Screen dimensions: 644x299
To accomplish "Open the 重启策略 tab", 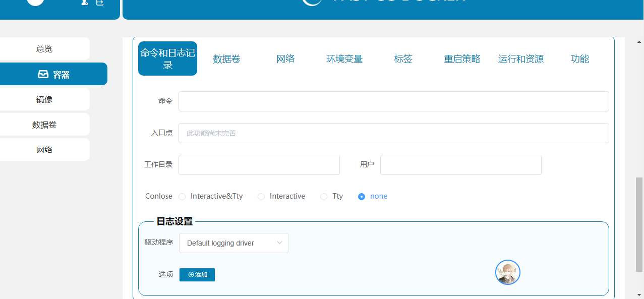I will click(461, 59).
